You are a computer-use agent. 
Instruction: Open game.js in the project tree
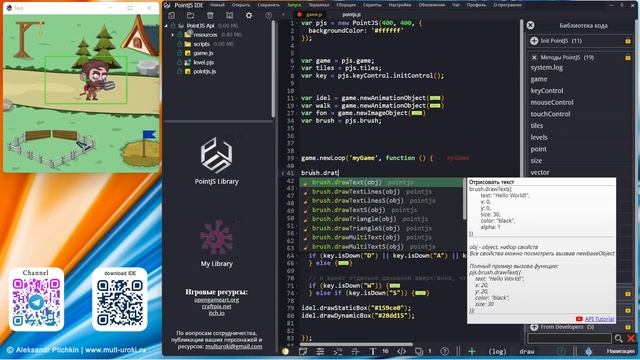(x=203, y=53)
